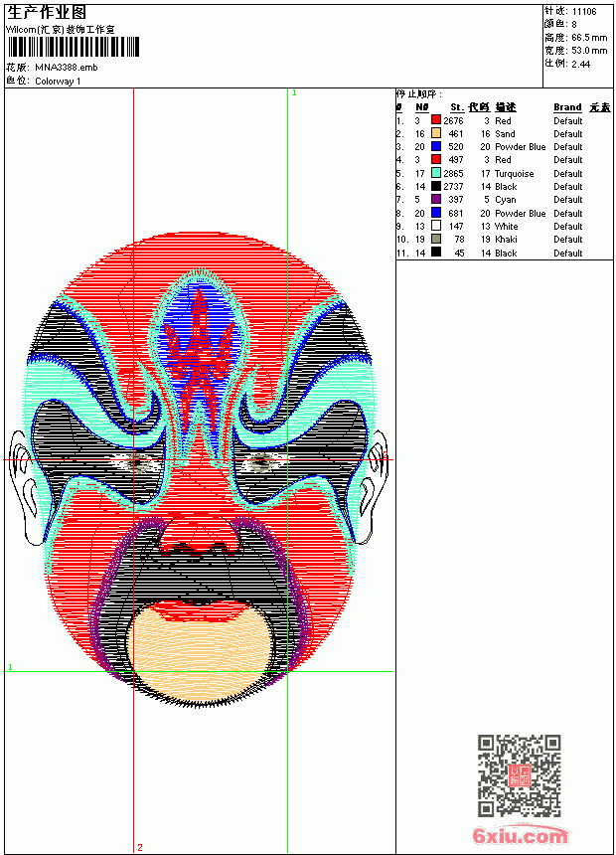
Task: Click the Red swatch in row 1
Action: click(x=436, y=119)
